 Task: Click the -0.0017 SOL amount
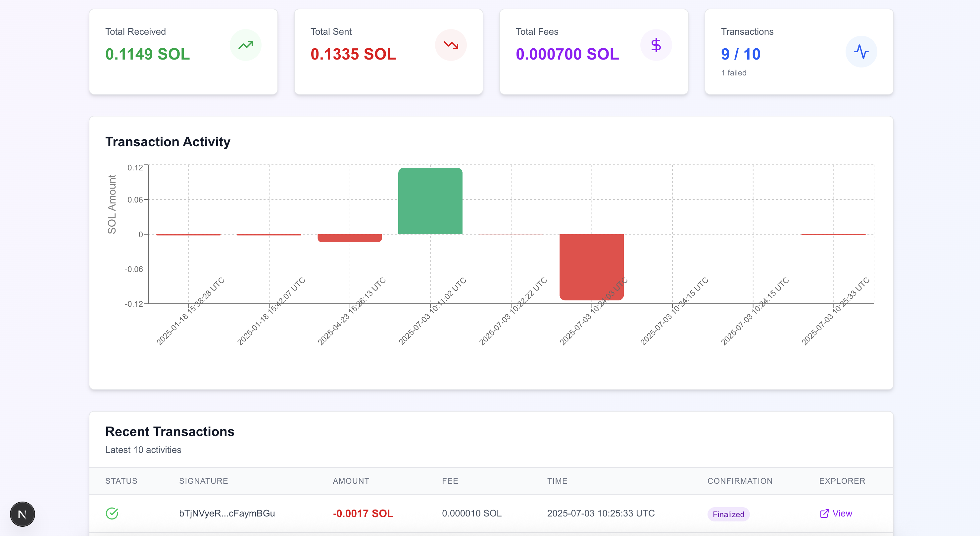click(363, 513)
